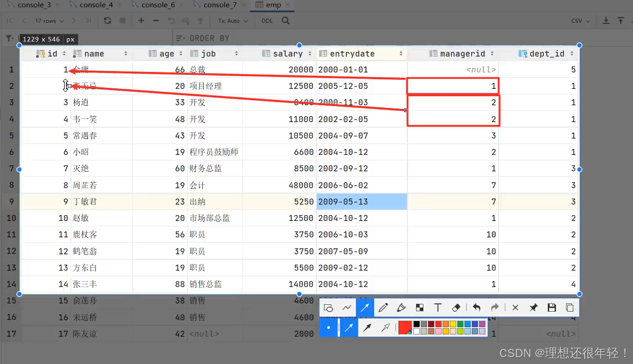This screenshot has width=633, height=364.
Task: Click row number 10 in the gutter
Action: click(x=11, y=218)
